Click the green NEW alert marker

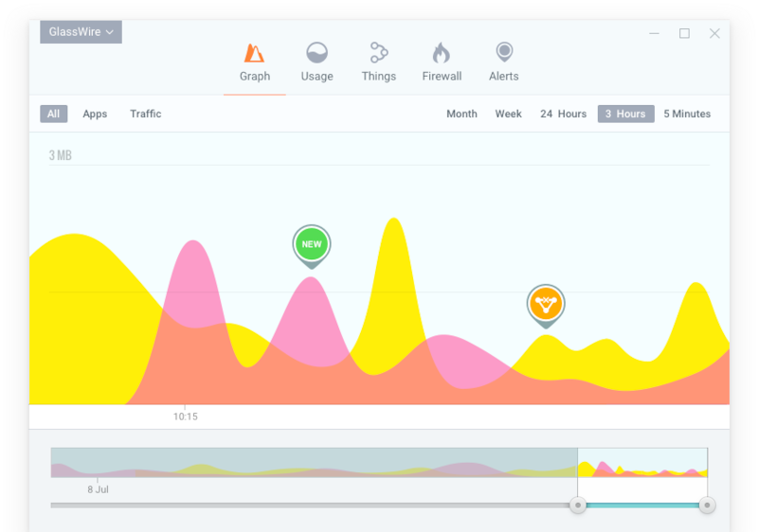point(311,244)
